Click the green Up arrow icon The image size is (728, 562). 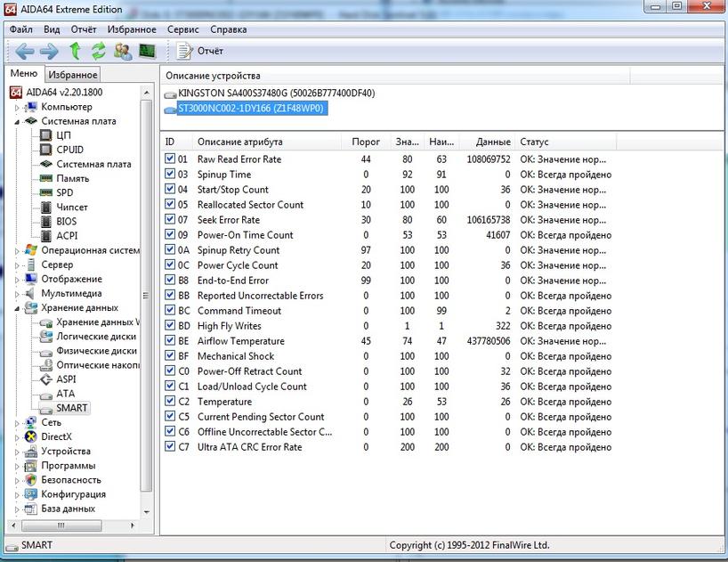(x=75, y=51)
